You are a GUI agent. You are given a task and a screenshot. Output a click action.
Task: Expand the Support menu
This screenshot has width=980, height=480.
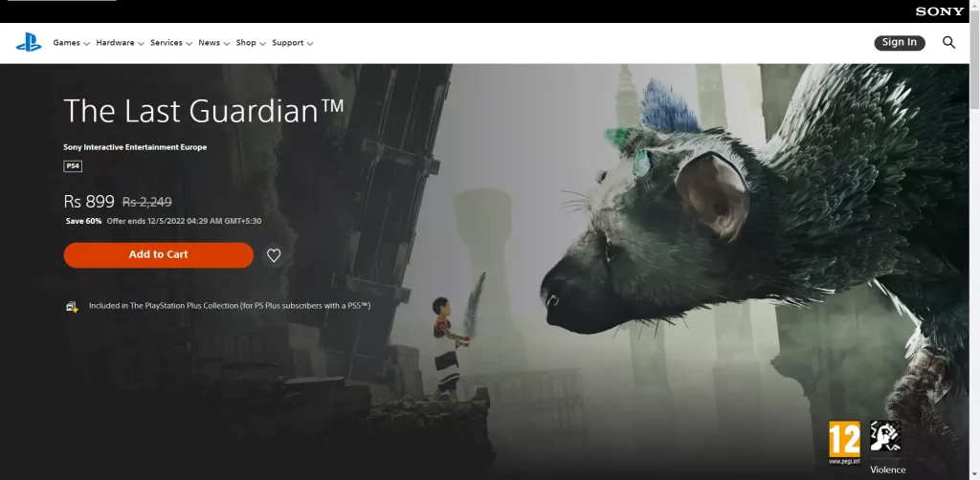(293, 43)
